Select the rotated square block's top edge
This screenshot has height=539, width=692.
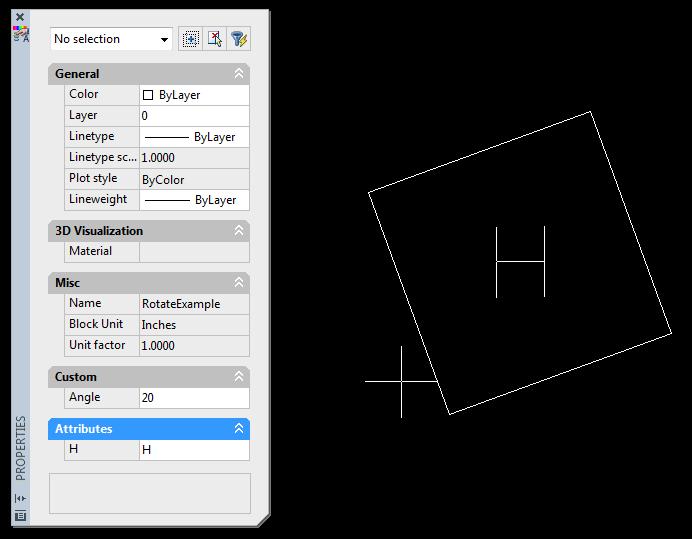click(x=480, y=152)
